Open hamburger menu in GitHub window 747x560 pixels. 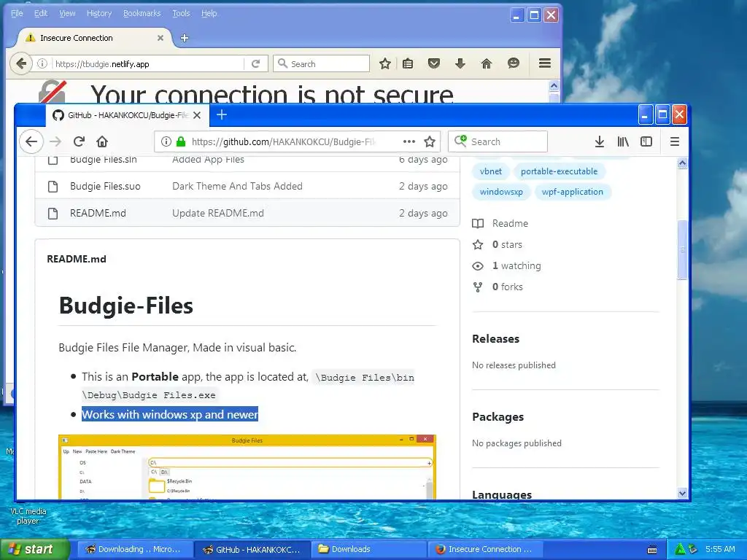pos(675,141)
